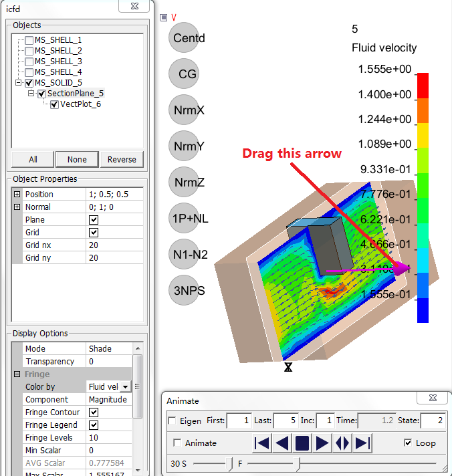Jump to last animation state
The width and height of the screenshot is (452, 476).
pyautogui.click(x=362, y=443)
